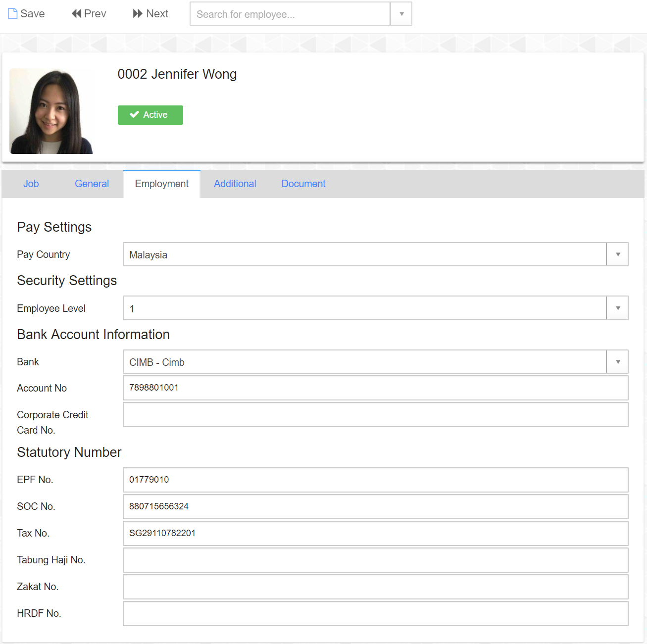The height and width of the screenshot is (644, 647).
Task: Go to previous employee with Prev
Action: pyautogui.click(x=89, y=14)
